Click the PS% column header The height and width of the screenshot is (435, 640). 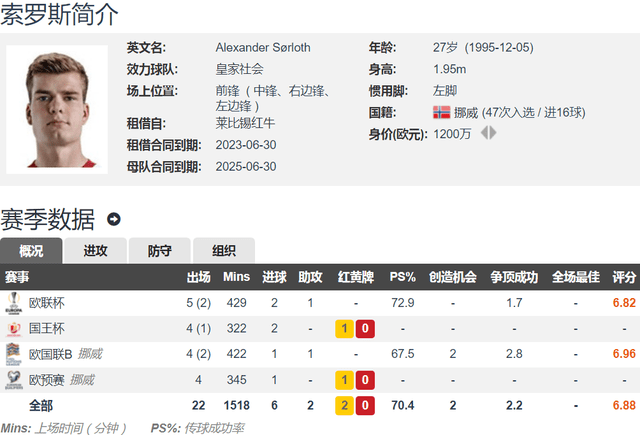click(x=402, y=277)
